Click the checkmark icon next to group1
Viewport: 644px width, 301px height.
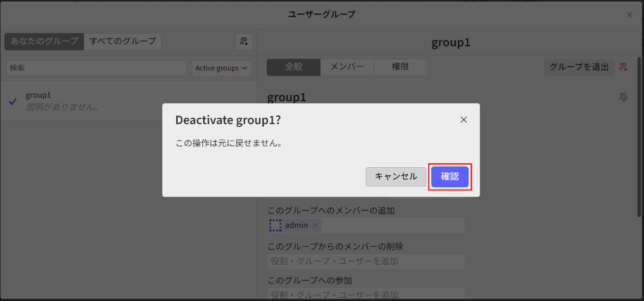[13, 101]
